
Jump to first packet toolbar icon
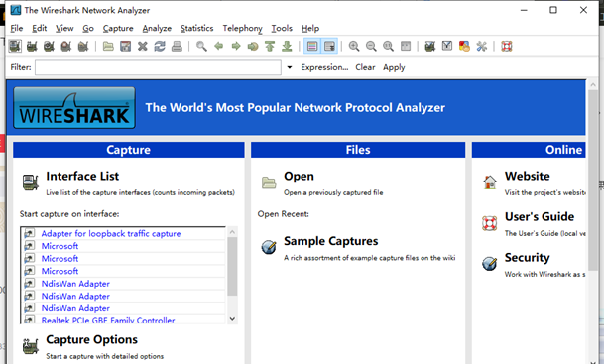click(270, 47)
